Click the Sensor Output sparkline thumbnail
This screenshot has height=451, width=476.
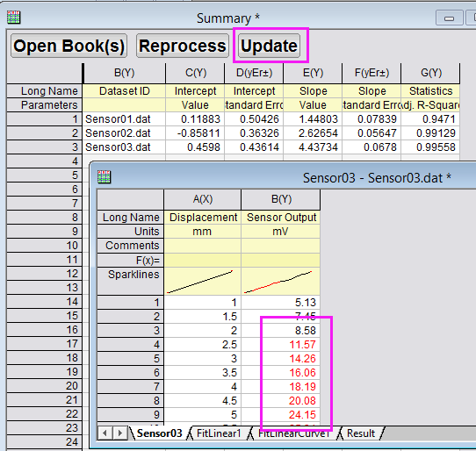click(x=280, y=282)
